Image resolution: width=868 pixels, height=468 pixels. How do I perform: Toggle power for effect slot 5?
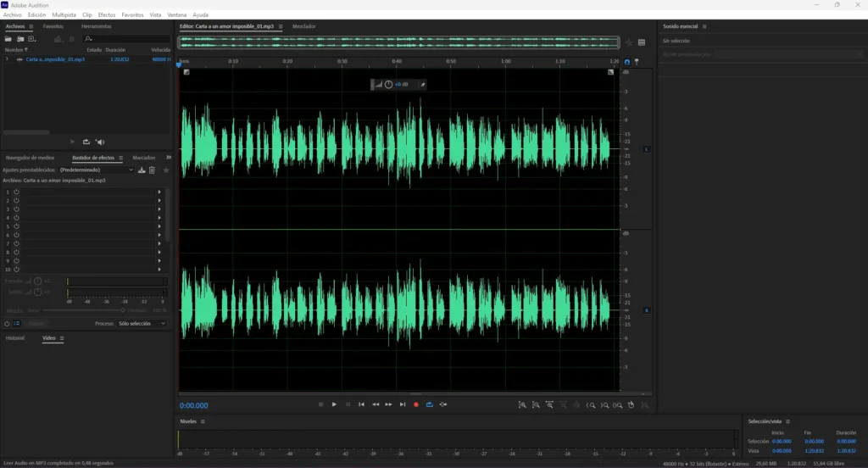coord(17,226)
